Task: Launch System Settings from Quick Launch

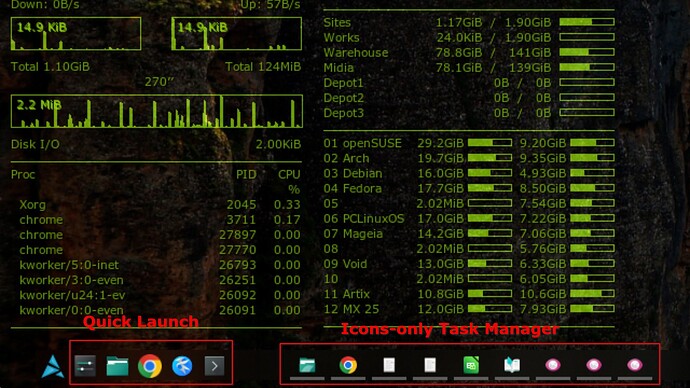Action: pyautogui.click(x=85, y=366)
